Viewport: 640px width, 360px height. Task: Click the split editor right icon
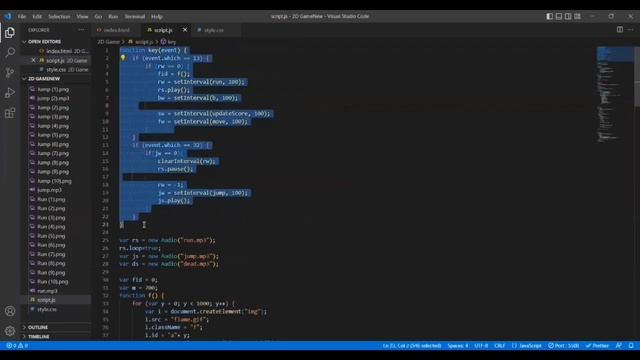[x=620, y=29]
